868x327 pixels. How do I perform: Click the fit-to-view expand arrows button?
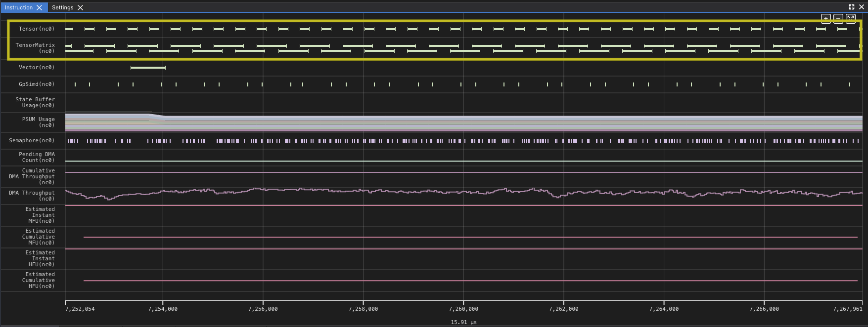(850, 19)
